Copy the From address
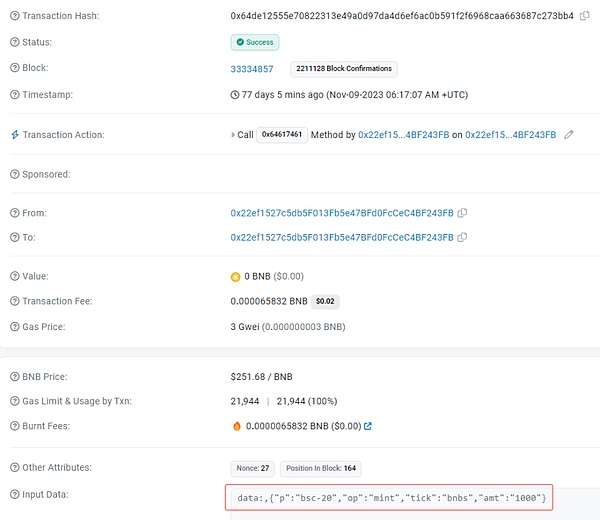 [463, 213]
